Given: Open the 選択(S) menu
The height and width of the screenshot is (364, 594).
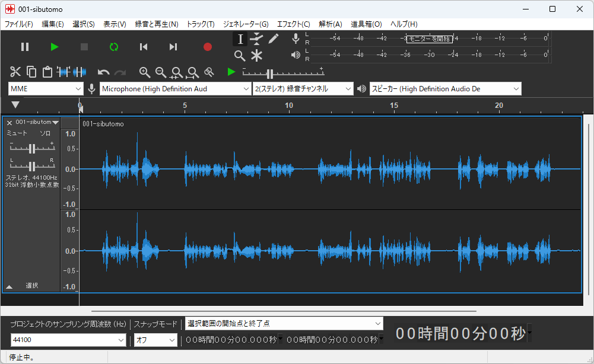Looking at the screenshot, I should (x=83, y=24).
